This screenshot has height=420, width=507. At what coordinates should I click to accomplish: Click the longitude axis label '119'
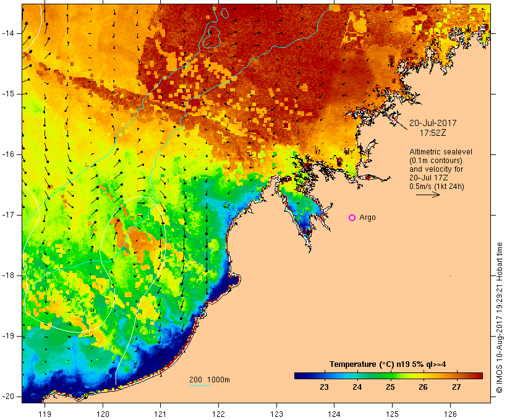coord(45,414)
